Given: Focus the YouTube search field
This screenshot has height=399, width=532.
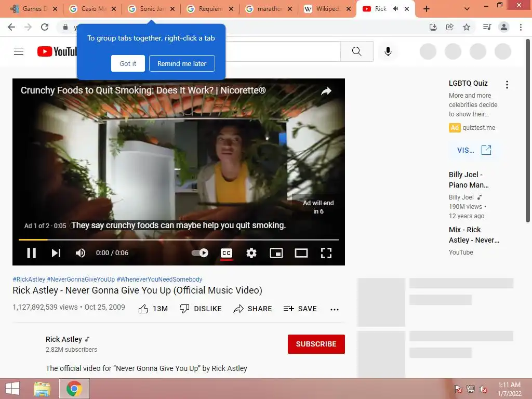Looking at the screenshot, I should coord(283,51).
